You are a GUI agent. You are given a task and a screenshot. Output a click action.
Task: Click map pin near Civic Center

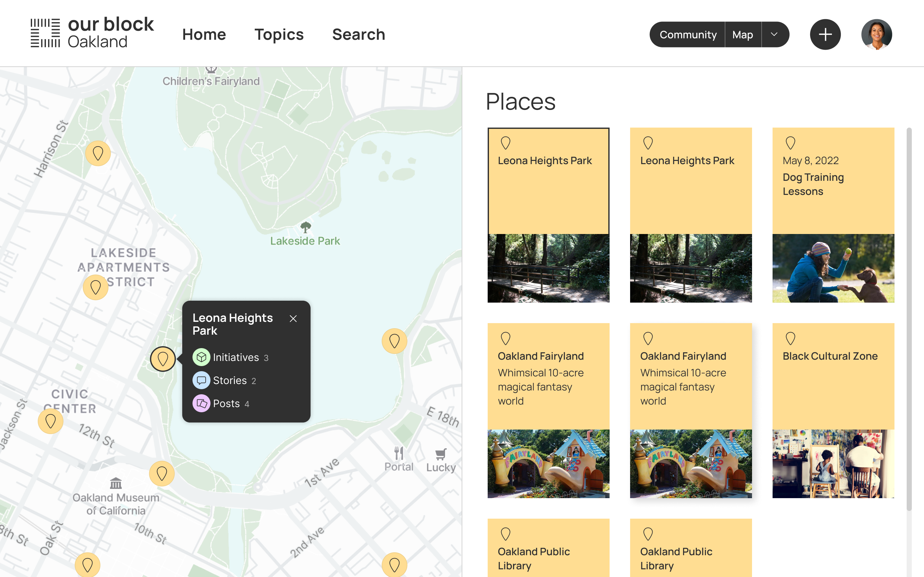point(50,421)
